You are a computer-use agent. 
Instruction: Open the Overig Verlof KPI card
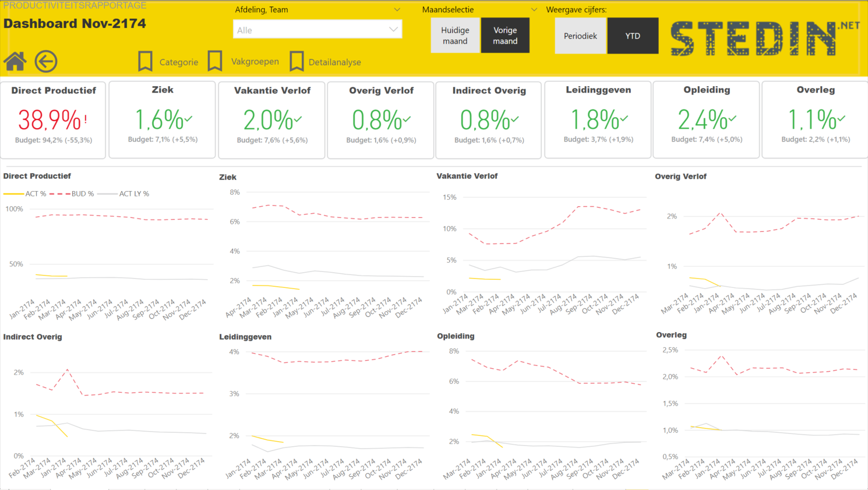click(x=381, y=120)
